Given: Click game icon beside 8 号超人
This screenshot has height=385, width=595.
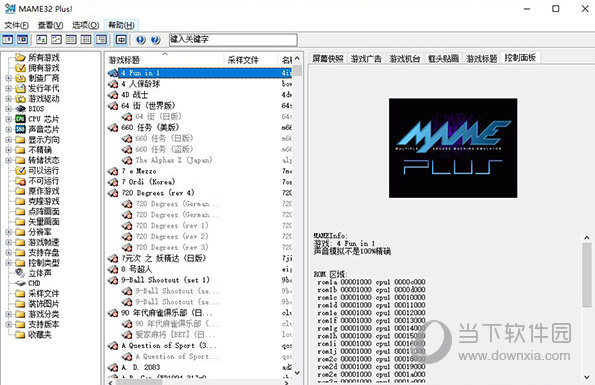Looking at the screenshot, I should (113, 269).
